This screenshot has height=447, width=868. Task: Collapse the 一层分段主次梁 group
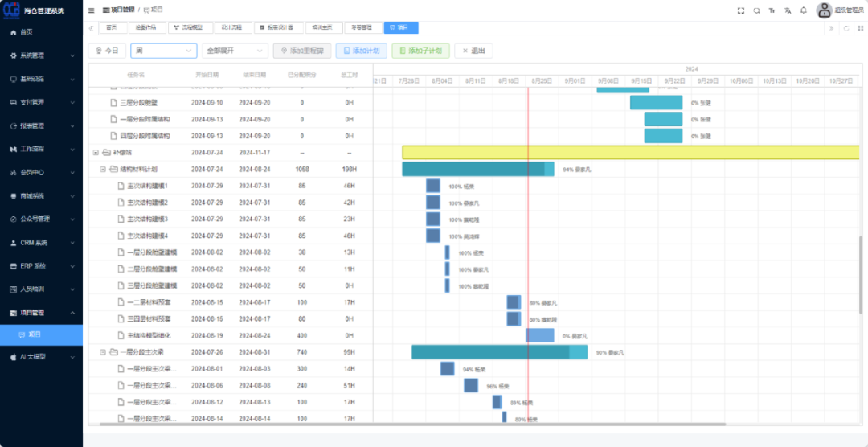pos(103,352)
